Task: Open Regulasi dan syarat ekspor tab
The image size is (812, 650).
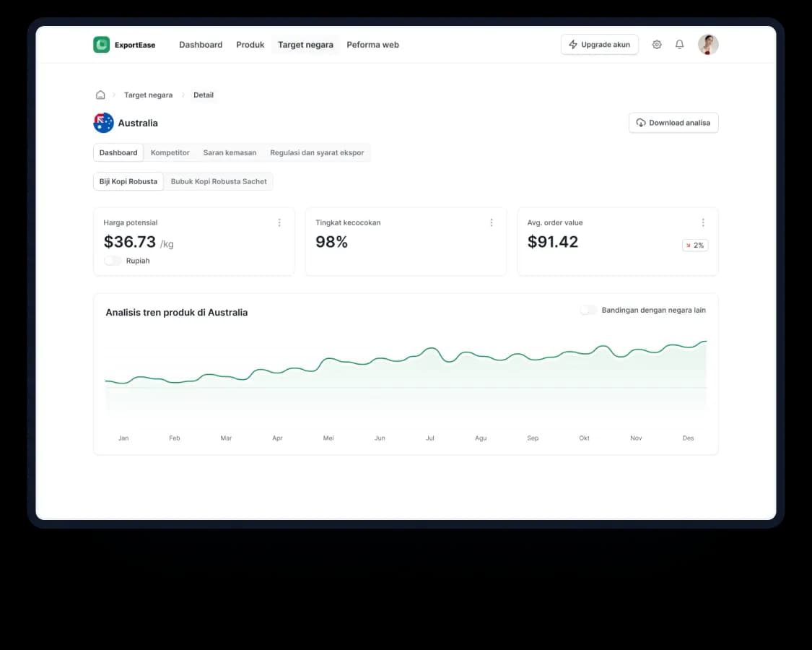Action: [317, 152]
